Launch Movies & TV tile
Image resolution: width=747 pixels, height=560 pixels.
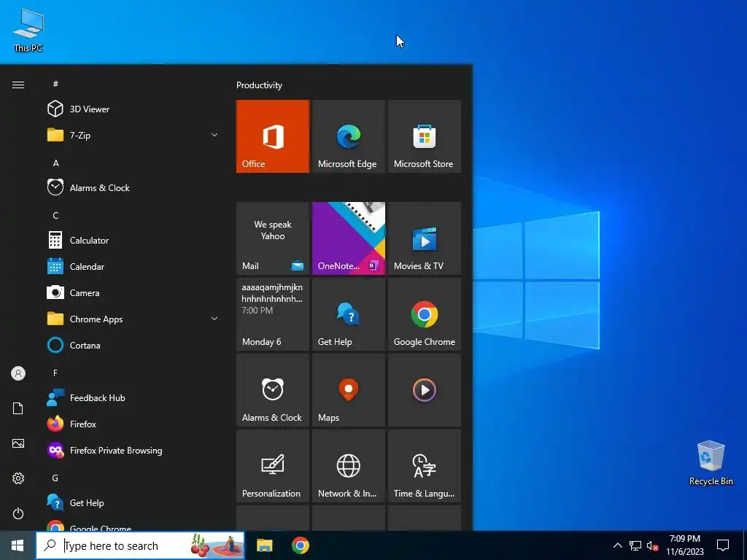(x=425, y=238)
